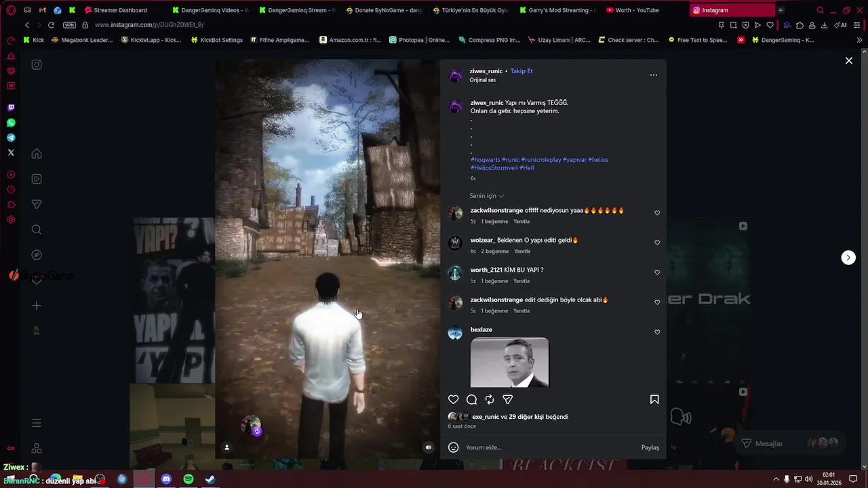Click 'Yanıtla' under wolzear_'s comment
The image size is (868, 488).
click(522, 251)
